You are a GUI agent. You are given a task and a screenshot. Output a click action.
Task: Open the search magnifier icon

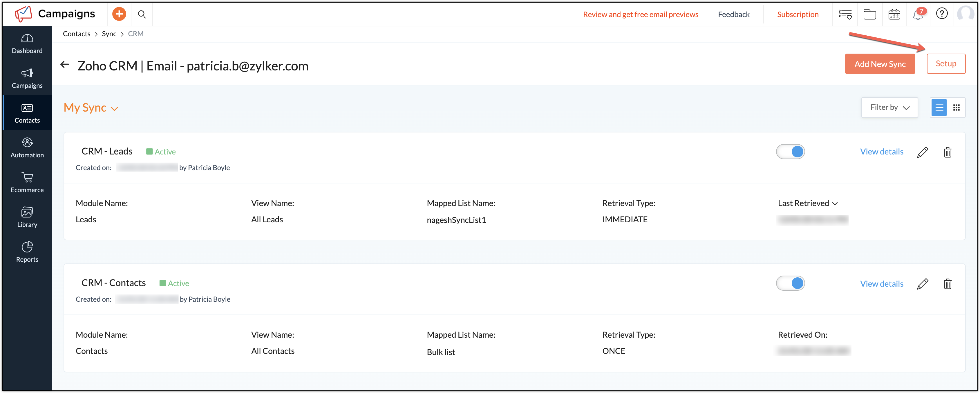[x=142, y=14]
